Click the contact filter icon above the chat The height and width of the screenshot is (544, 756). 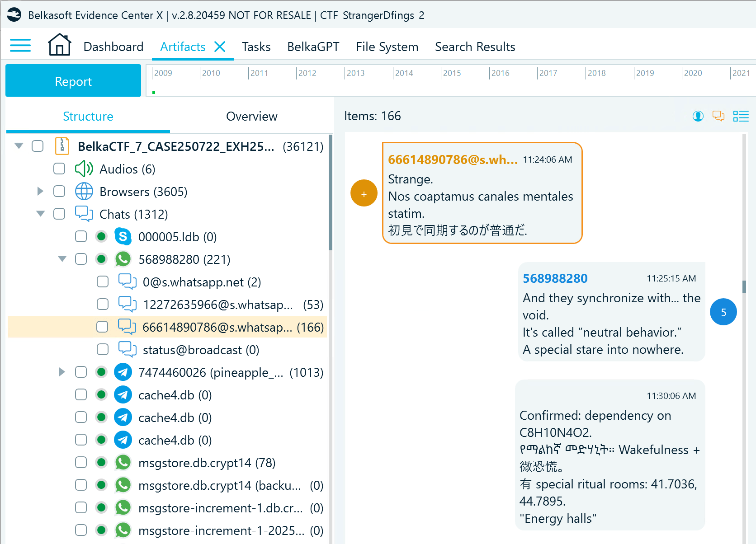[x=698, y=116]
